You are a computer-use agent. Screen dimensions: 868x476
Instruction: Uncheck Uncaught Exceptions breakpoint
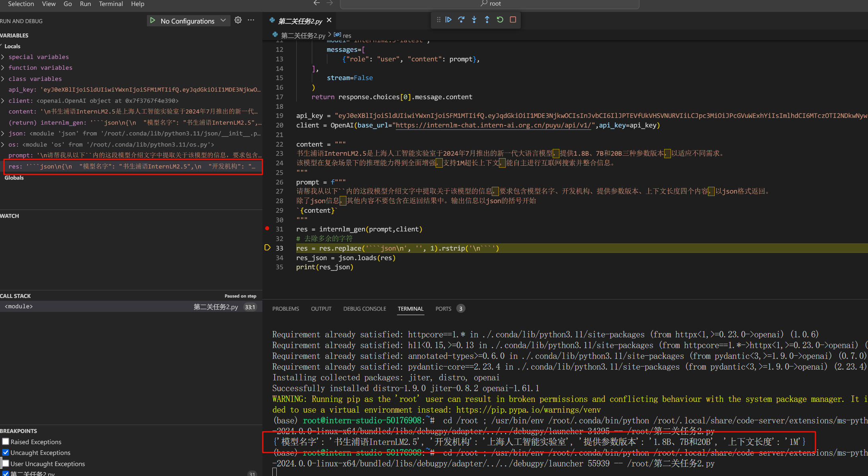tap(6, 452)
